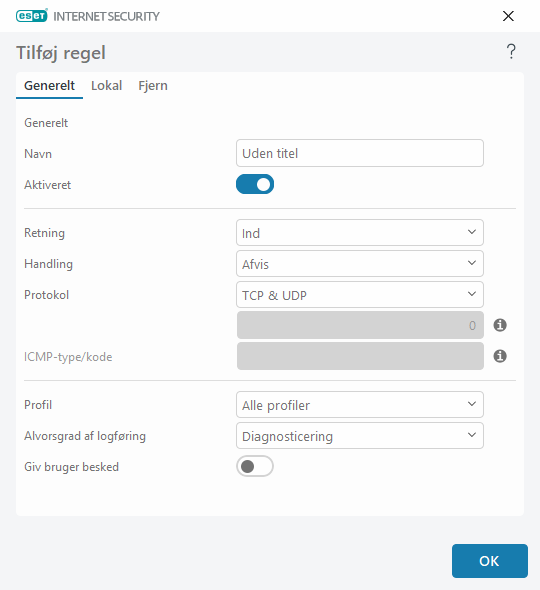The width and height of the screenshot is (540, 590).
Task: Click the Navn label
Action: [38, 154]
